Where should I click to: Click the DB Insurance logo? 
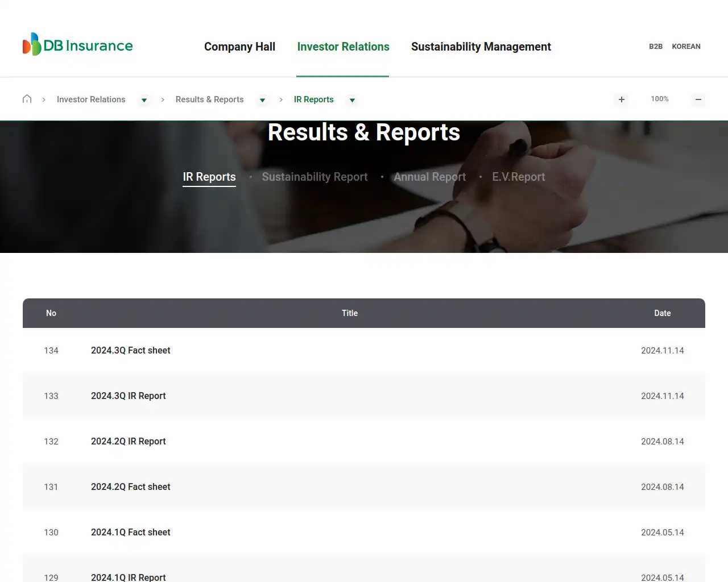77,45
